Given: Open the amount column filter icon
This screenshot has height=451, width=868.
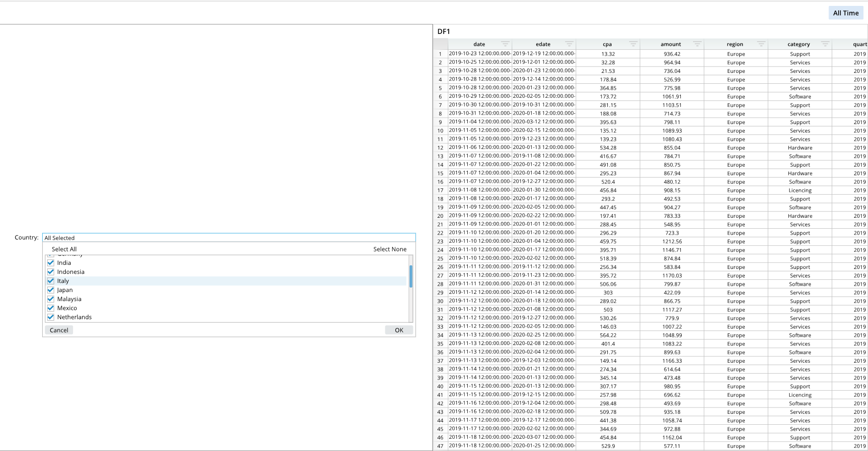Looking at the screenshot, I should tap(697, 44).
